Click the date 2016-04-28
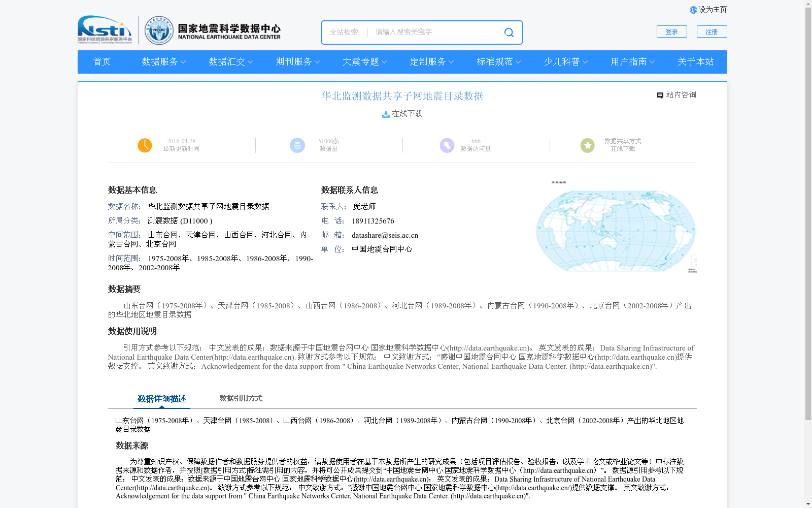The width and height of the screenshot is (812, 508). pos(181,141)
